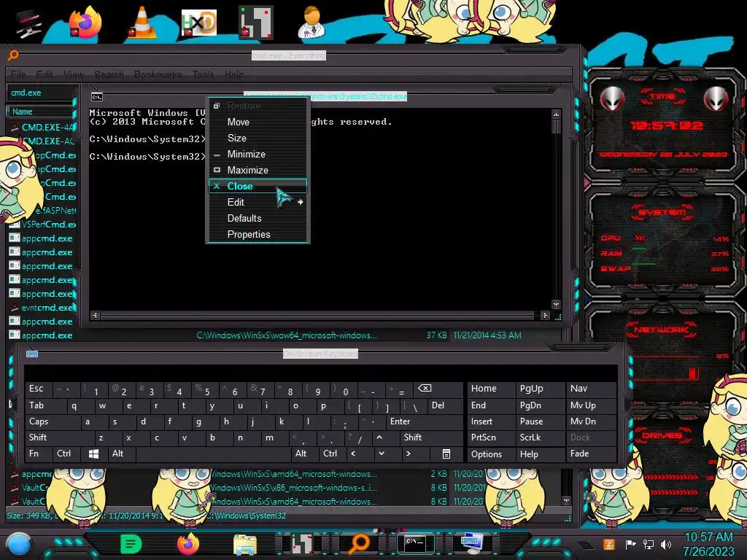Choose Close in the context menu
747x560 pixels.
(x=258, y=186)
